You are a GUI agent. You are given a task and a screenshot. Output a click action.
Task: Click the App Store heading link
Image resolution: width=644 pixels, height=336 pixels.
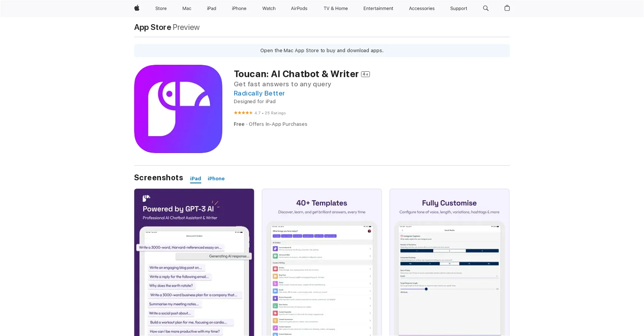[x=153, y=27]
